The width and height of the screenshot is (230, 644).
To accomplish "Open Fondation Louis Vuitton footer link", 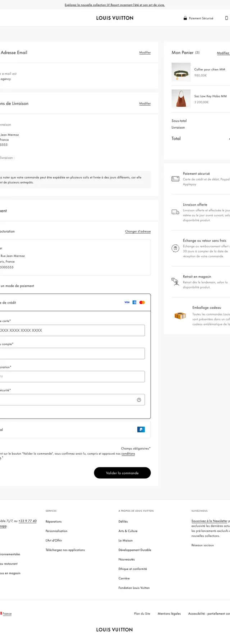I will coord(134,588).
